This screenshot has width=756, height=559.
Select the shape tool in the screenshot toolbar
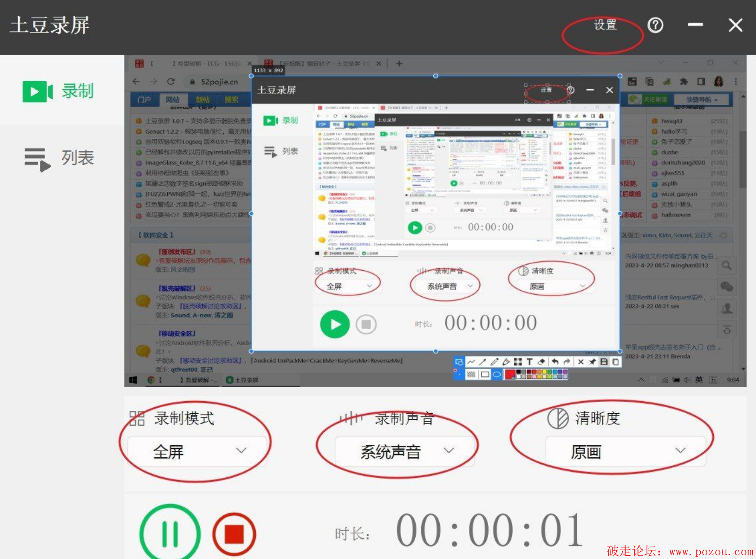coord(459,362)
